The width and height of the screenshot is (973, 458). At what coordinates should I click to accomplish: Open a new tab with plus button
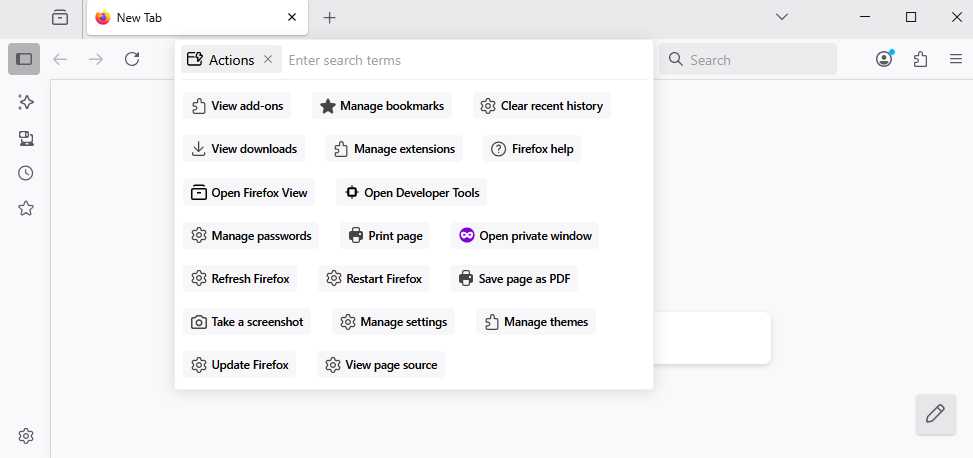coord(330,18)
